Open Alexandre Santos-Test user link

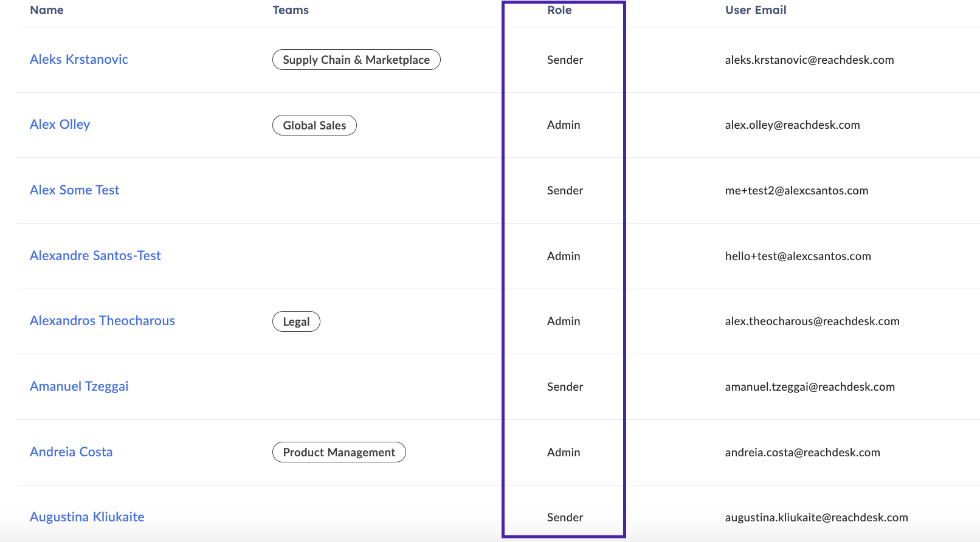click(95, 256)
